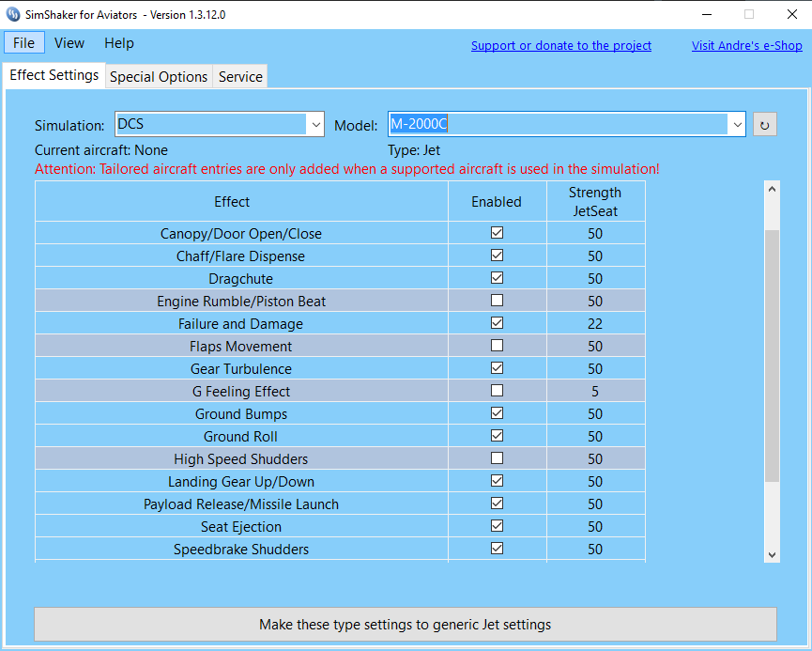Enable Engine Rumble/Piston Beat checkbox
812x651 pixels.
497,301
